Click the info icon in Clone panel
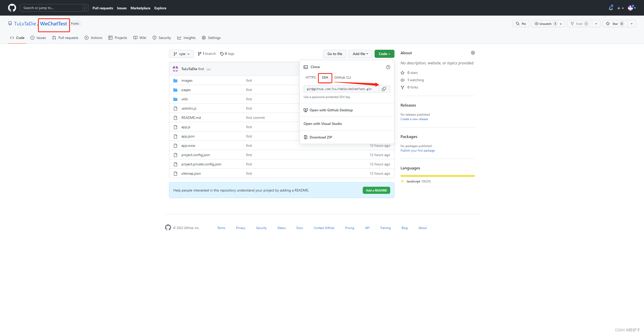Screen dimensions: 644x334 [388, 67]
